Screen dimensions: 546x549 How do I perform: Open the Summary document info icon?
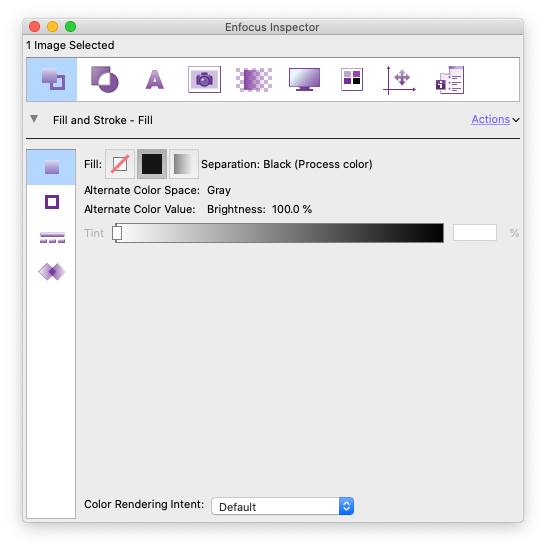click(450, 80)
